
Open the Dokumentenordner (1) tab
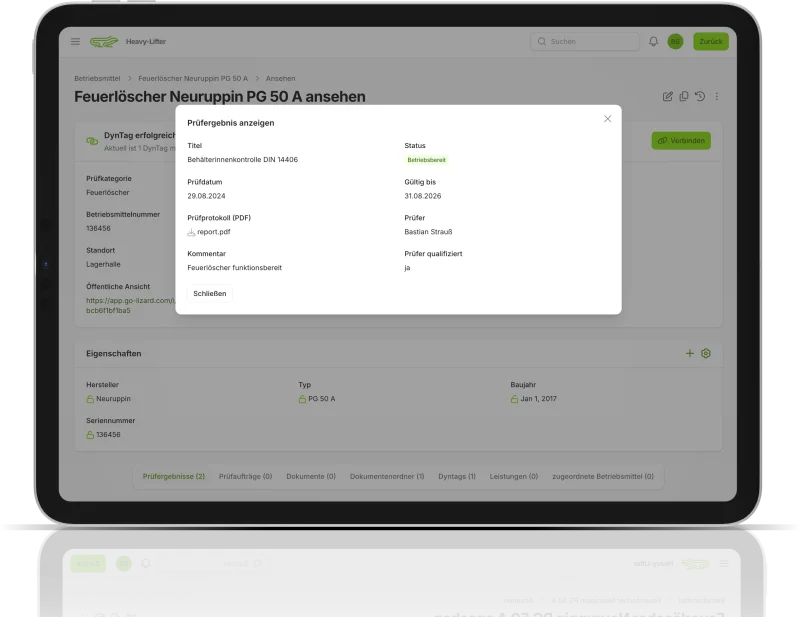[387, 477]
